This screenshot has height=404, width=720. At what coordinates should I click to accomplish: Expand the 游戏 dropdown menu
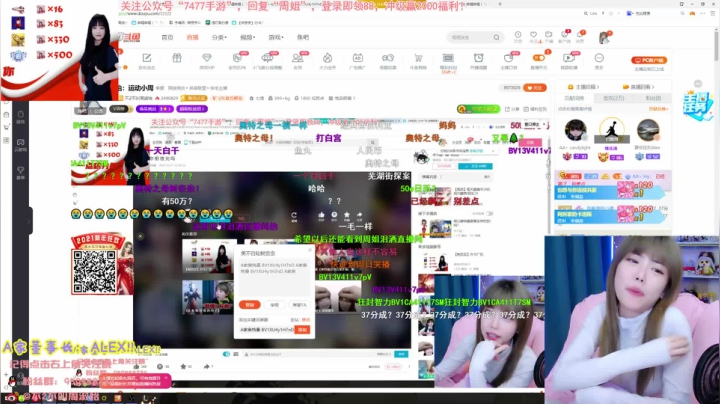276,37
